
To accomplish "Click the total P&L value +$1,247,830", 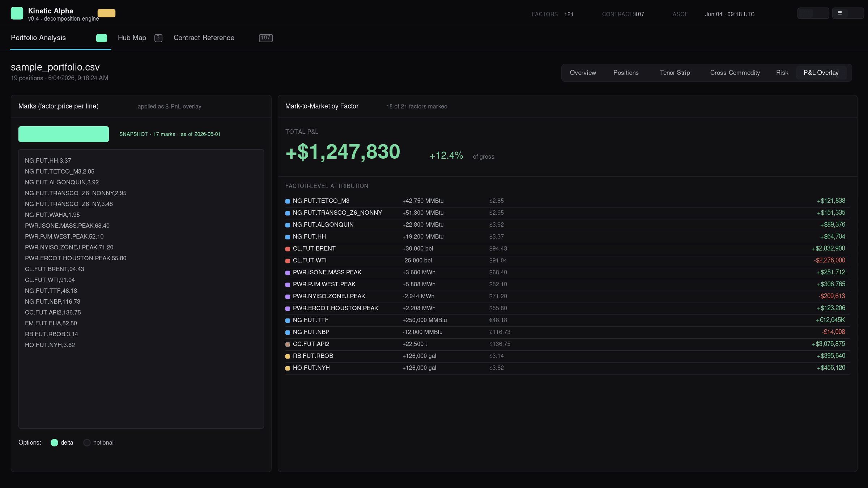I will (343, 152).
